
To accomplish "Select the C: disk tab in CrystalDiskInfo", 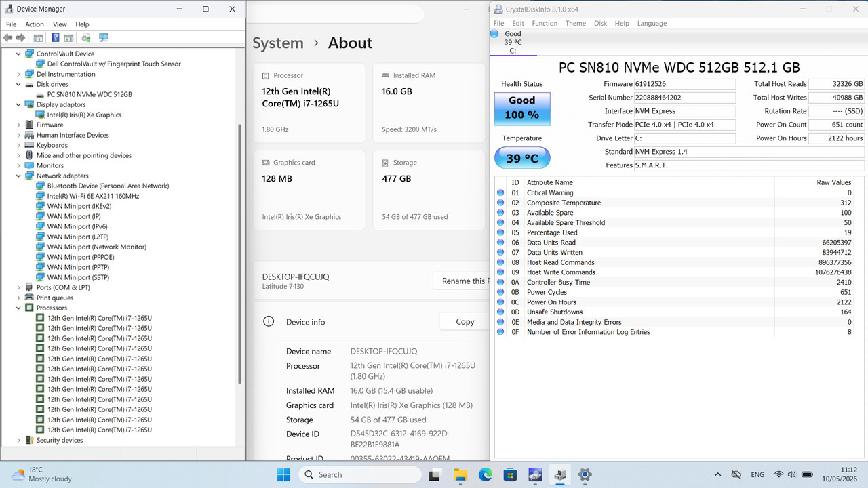I will (x=513, y=42).
